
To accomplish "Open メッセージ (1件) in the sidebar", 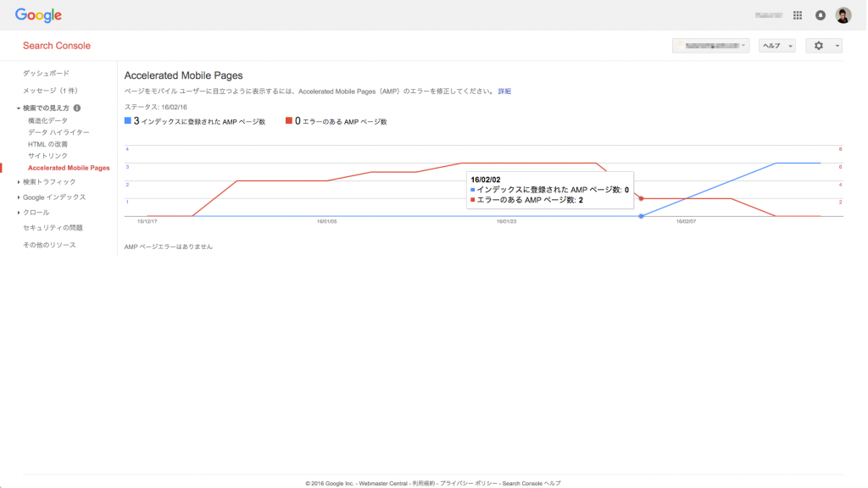I will pos(48,90).
